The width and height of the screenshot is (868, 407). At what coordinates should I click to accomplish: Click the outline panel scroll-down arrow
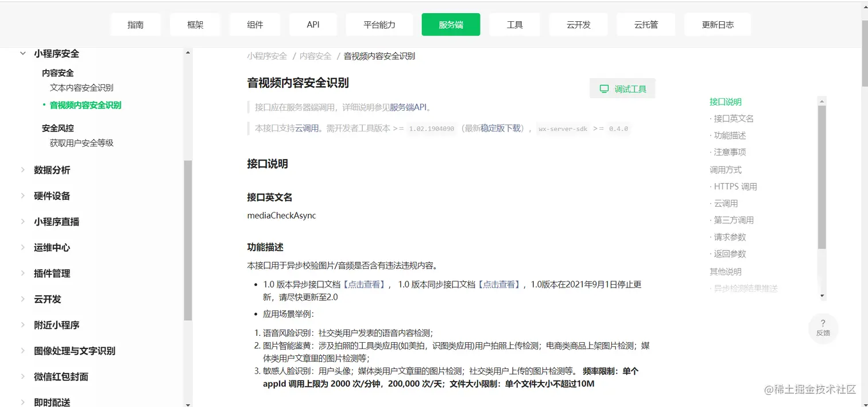[822, 296]
